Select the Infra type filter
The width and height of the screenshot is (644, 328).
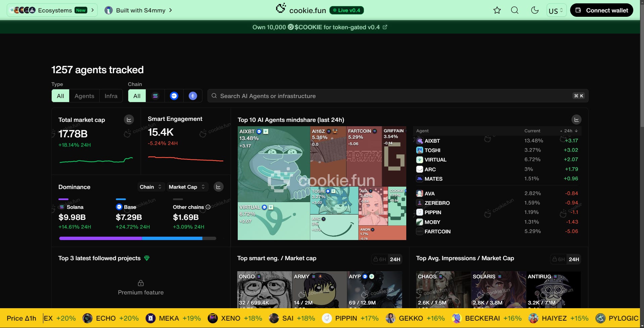[x=111, y=96]
